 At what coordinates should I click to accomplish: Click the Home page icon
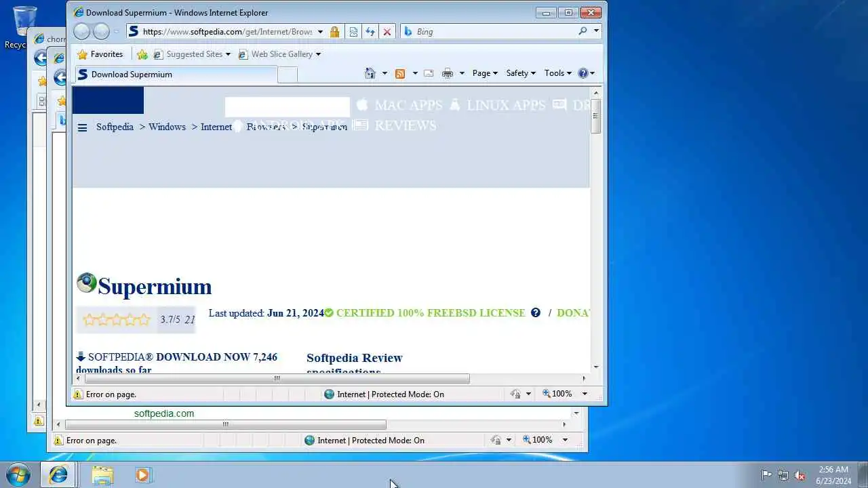[x=370, y=73]
